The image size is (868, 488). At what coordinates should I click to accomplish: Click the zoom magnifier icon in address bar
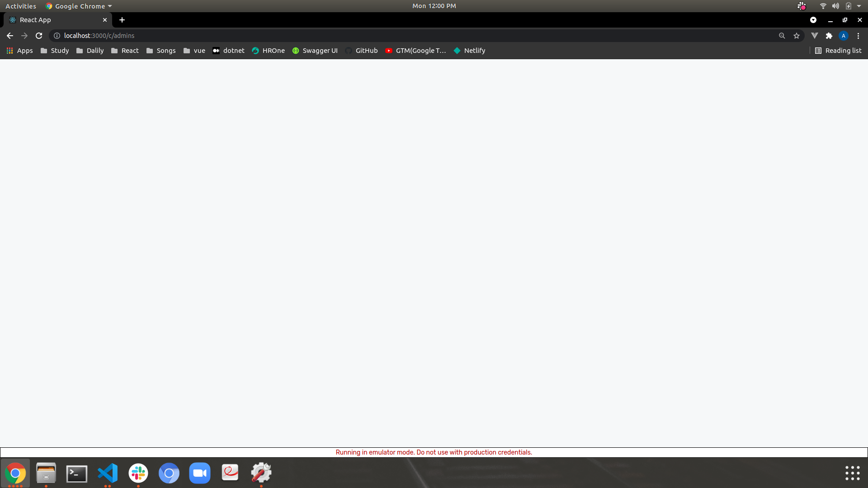pos(782,36)
